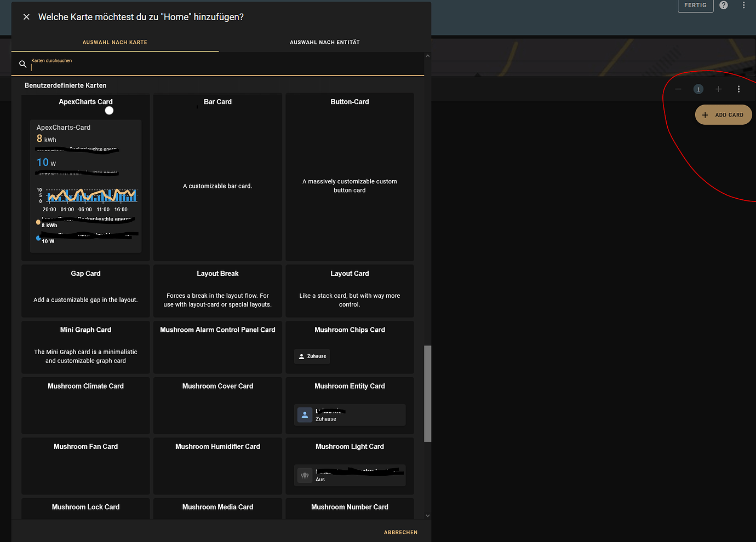Click person icon in Mushroom Entity preview
Image resolution: width=756 pixels, height=542 pixels.
(305, 415)
